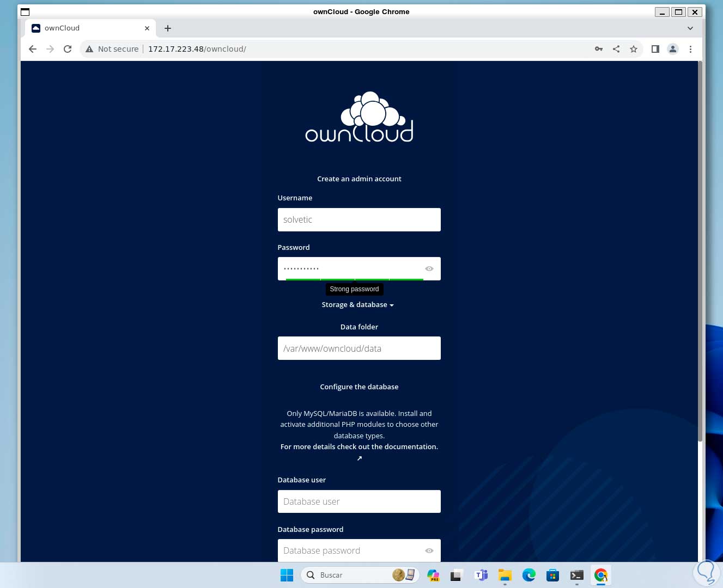The height and width of the screenshot is (588, 723).
Task: Click the ownCloud logo
Action: (359, 117)
